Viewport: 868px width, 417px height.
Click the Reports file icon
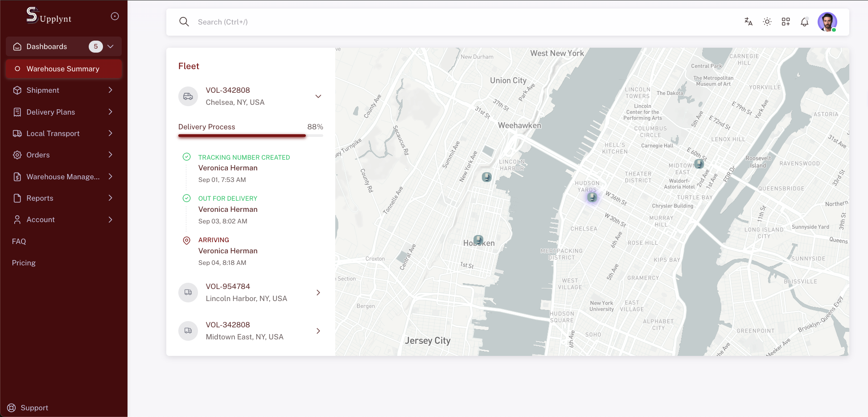click(17, 198)
